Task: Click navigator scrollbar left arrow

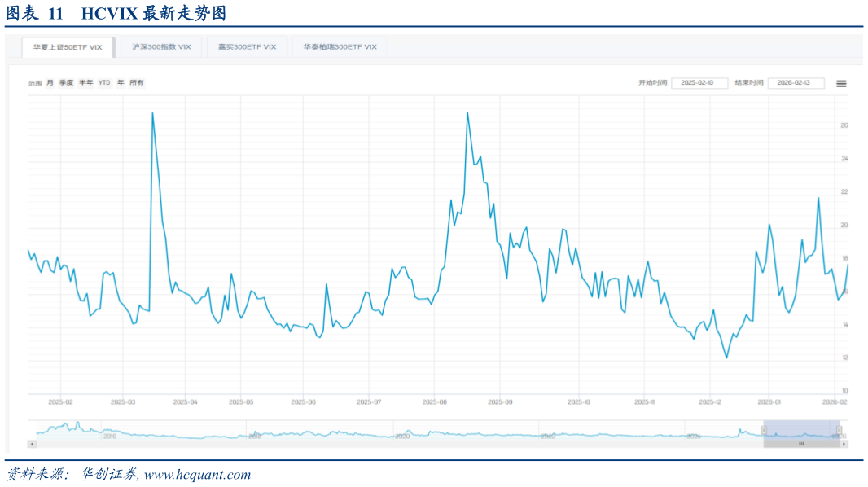Action: (x=32, y=444)
